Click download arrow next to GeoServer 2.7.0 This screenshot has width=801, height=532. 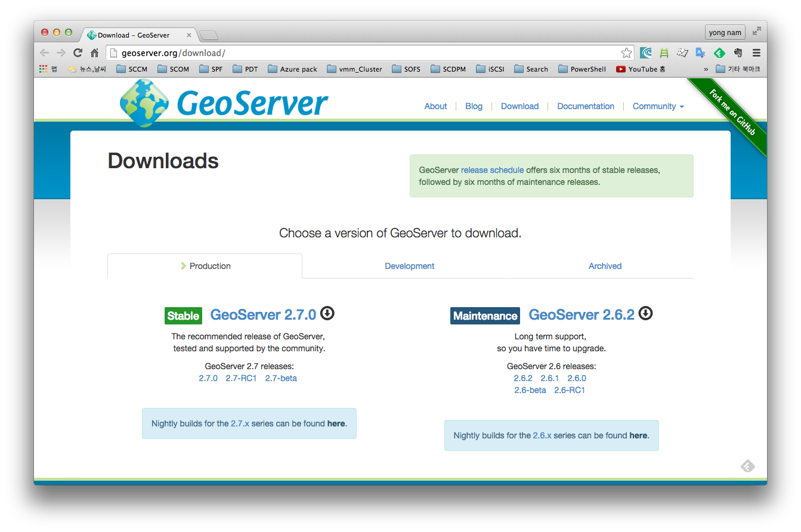327,313
